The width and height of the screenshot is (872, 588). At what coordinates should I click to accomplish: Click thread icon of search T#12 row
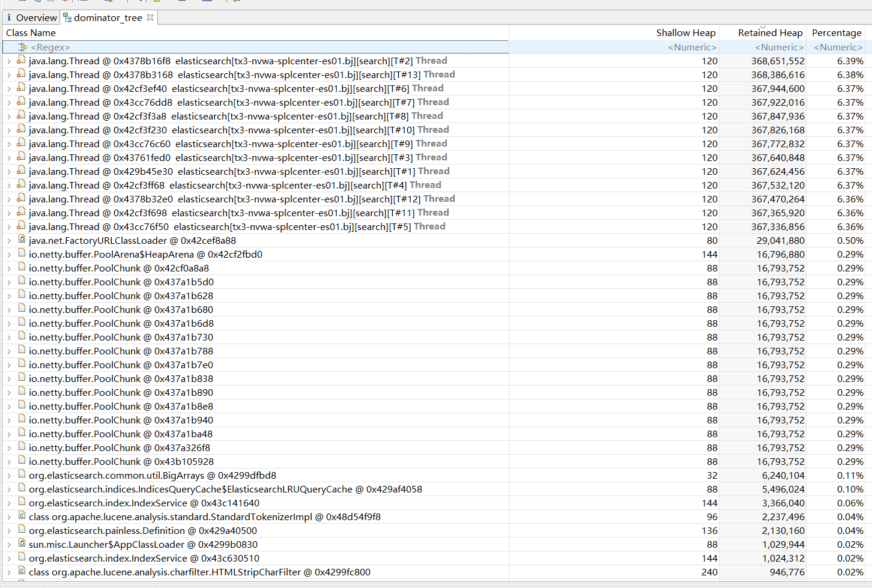[21, 198]
